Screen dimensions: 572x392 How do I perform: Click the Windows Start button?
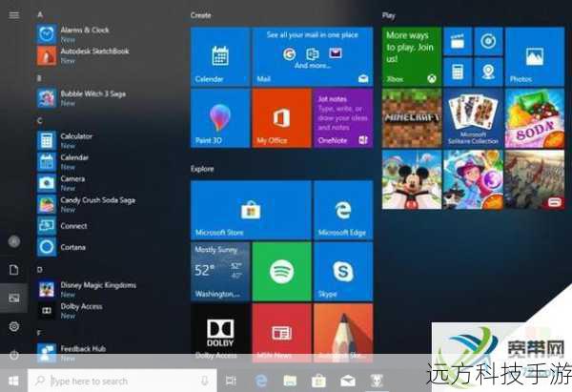pos(13,382)
